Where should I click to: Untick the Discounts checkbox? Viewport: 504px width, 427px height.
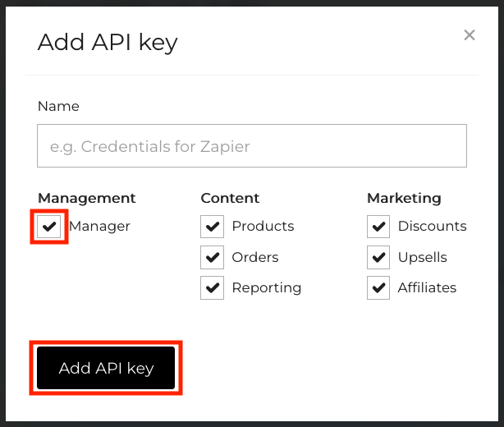(x=378, y=226)
